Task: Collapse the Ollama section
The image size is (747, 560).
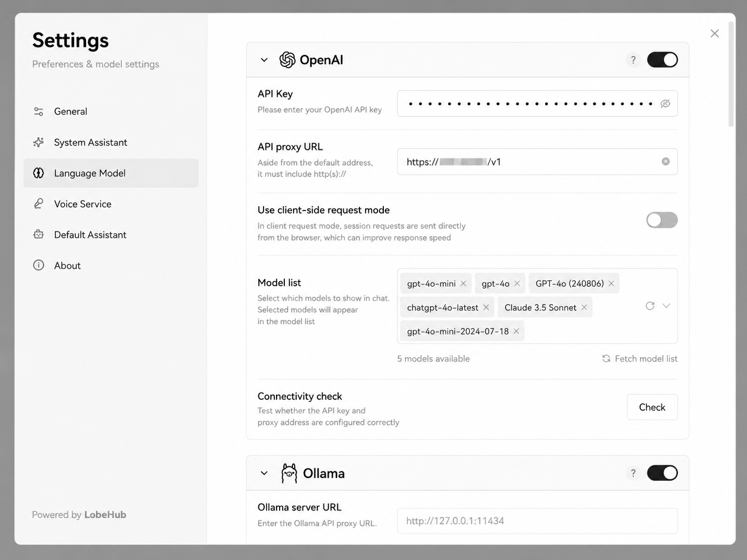Action: [264, 473]
